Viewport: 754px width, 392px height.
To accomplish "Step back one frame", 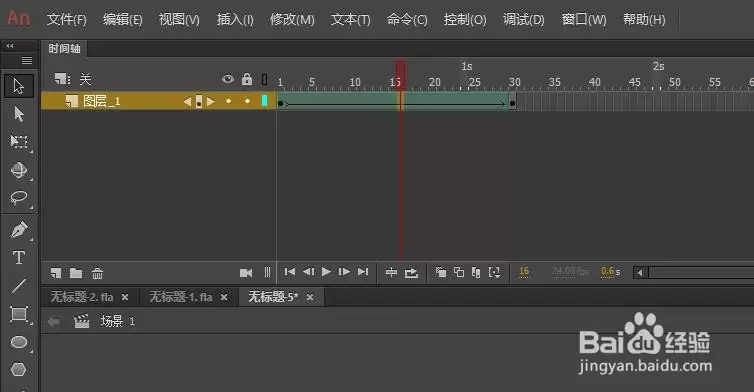I will tap(308, 272).
